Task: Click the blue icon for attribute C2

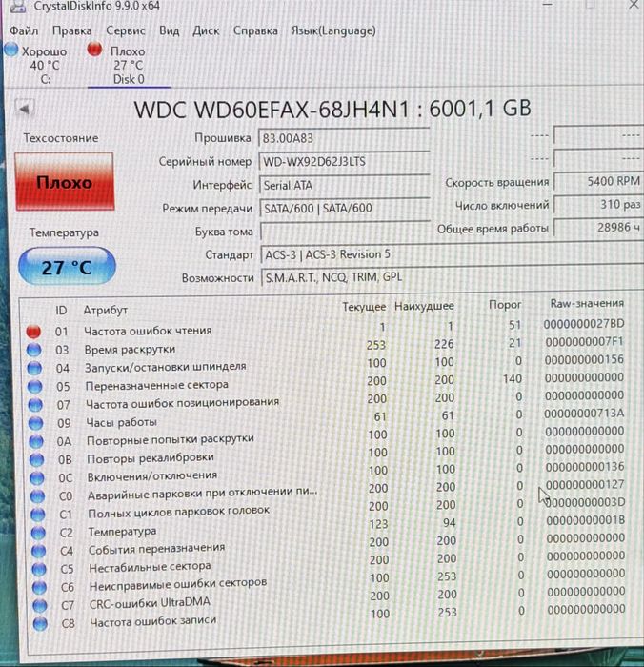Action: pos(38,533)
